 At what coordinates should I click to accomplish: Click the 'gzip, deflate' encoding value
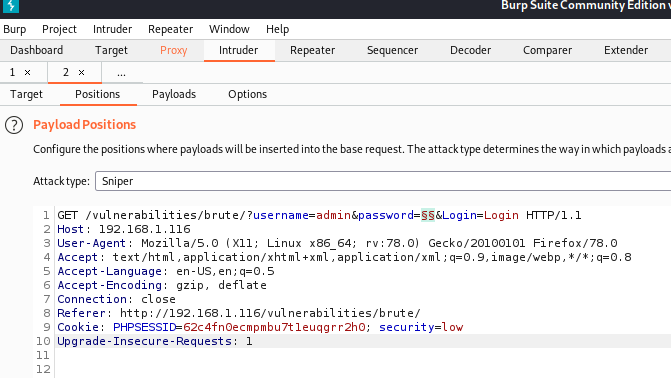(221, 285)
